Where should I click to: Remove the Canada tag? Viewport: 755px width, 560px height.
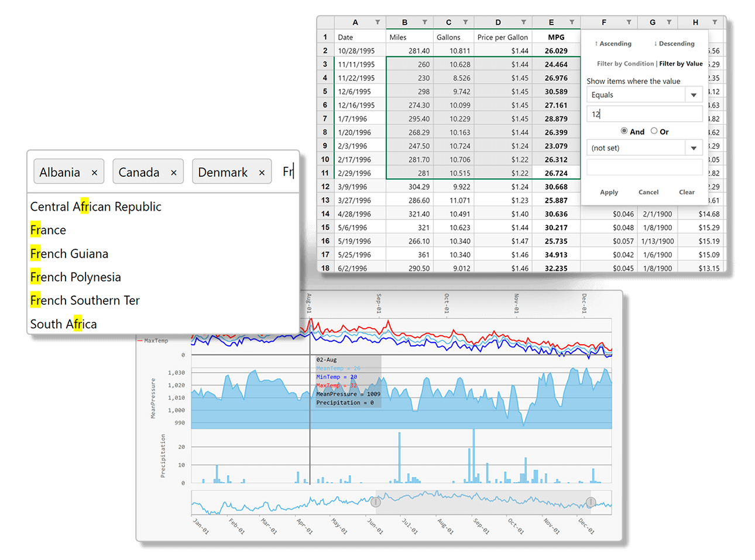[x=174, y=173]
